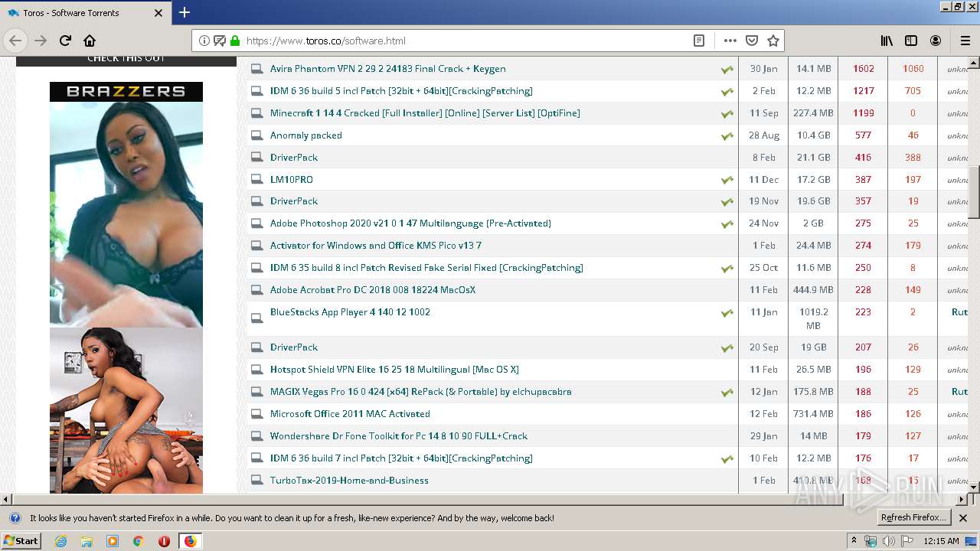Screen dimensions: 980x551
Task: Show hidden system tray icons
Action: [854, 541]
